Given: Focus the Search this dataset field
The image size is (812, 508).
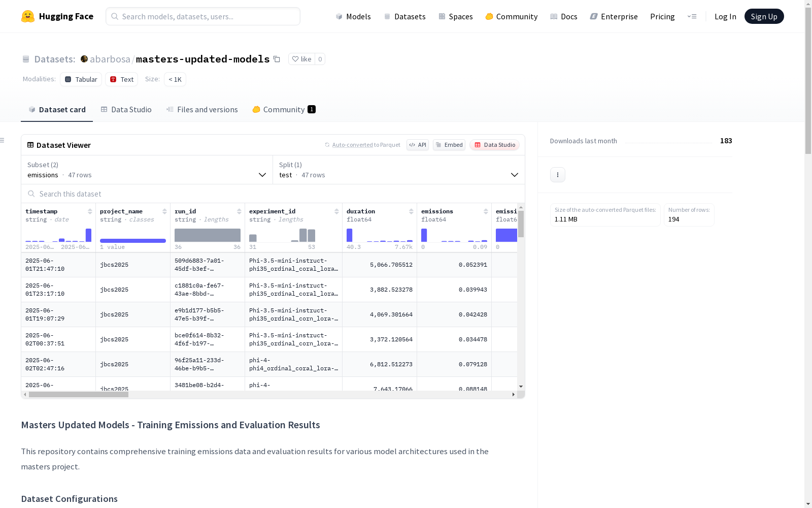Looking at the screenshot, I should (273, 194).
